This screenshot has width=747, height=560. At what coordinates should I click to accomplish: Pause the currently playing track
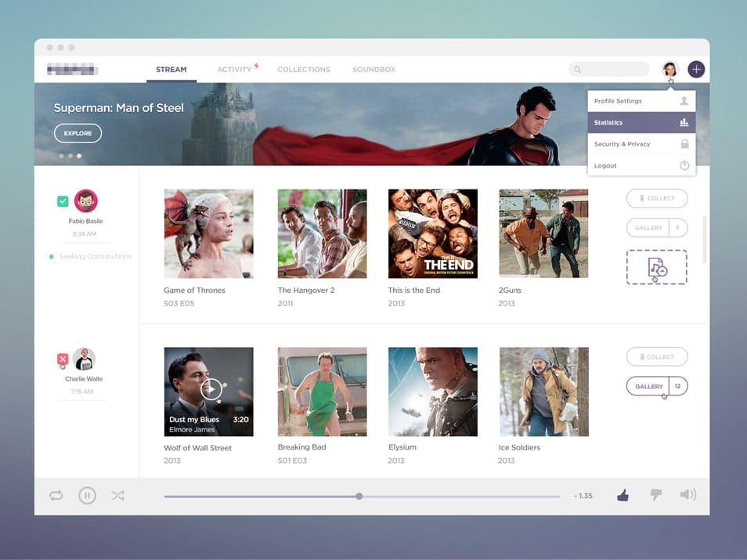click(87, 496)
